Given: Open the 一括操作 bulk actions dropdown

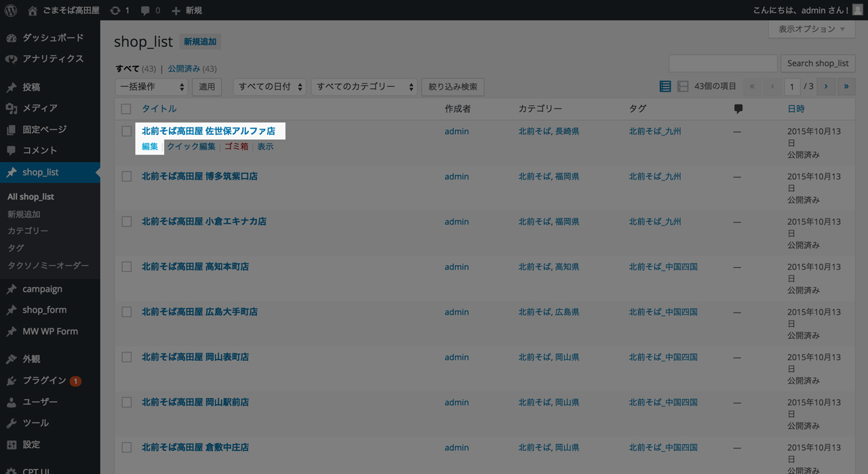Looking at the screenshot, I should click(x=151, y=87).
